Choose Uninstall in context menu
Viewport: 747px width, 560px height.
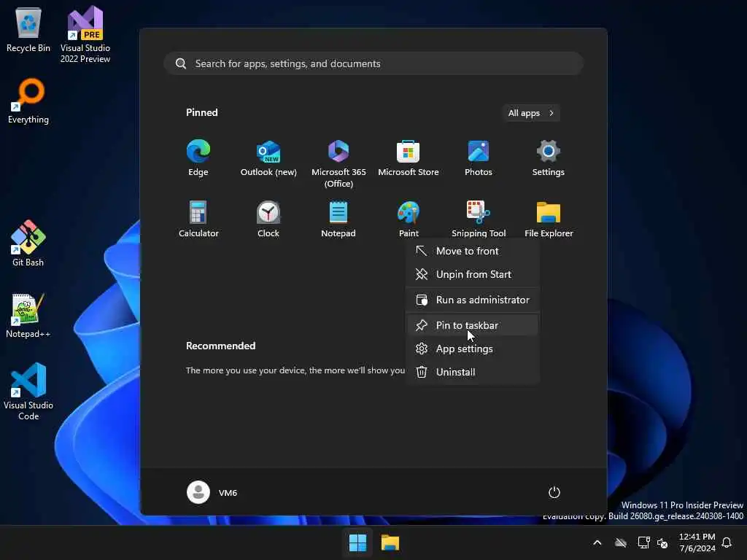[x=472, y=372]
